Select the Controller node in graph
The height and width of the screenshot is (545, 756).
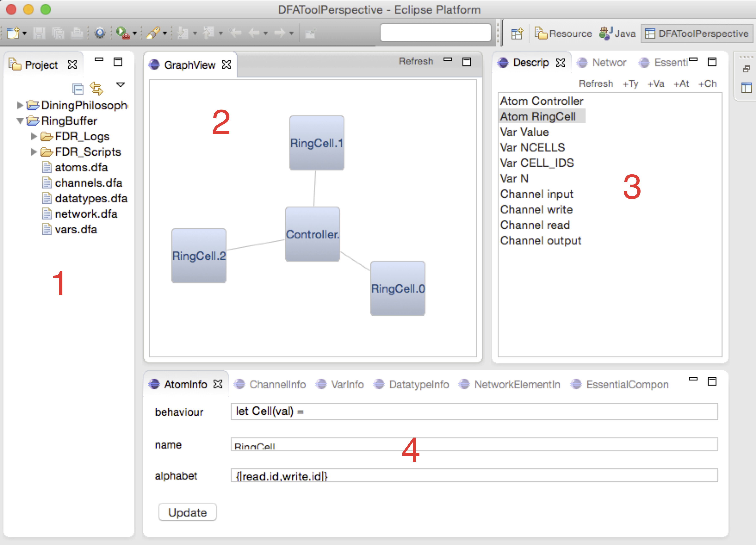[312, 234]
